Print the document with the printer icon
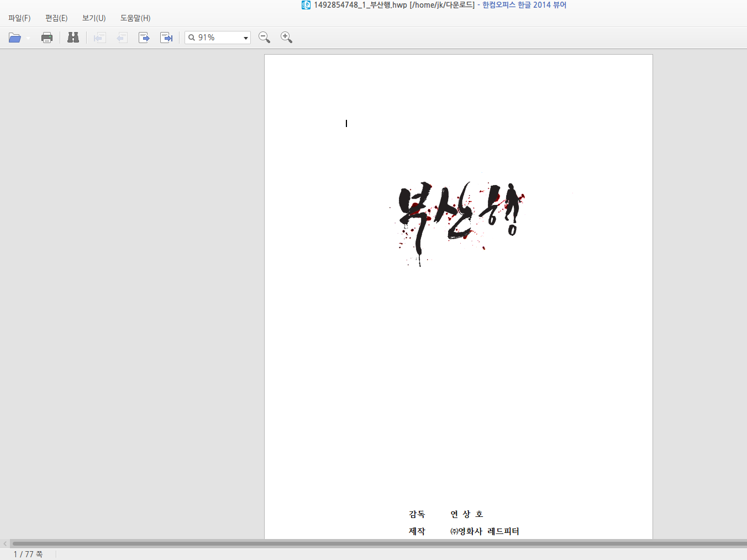Image resolution: width=747 pixels, height=560 pixels. coord(47,38)
